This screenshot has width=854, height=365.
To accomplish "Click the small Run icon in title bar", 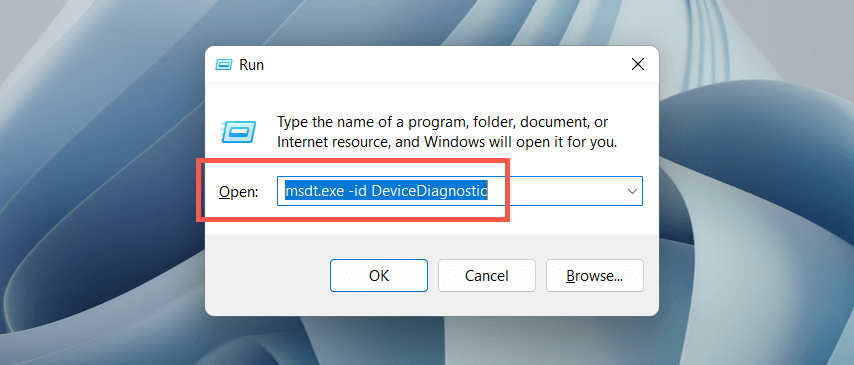I will (224, 65).
